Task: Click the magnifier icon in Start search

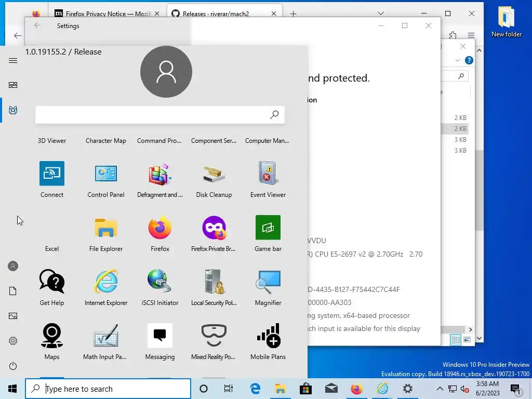Action: point(274,115)
